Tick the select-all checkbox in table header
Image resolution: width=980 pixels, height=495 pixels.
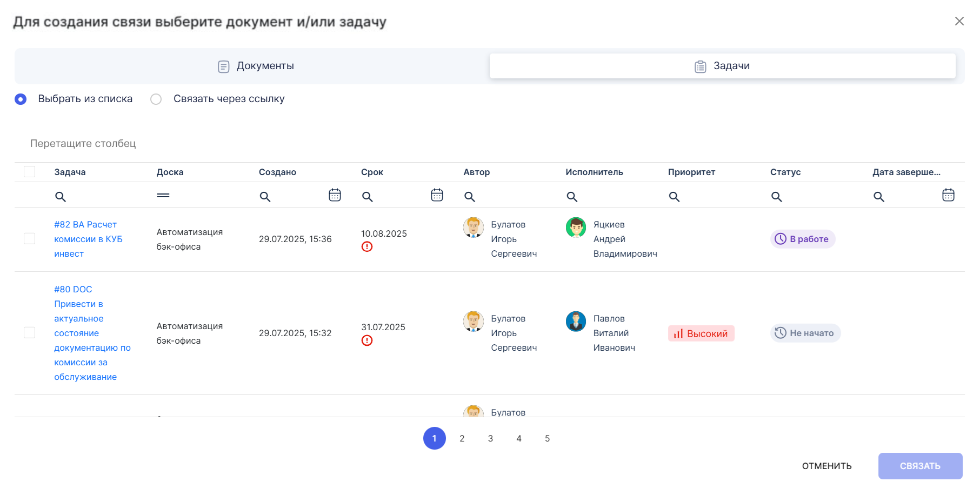pos(30,172)
